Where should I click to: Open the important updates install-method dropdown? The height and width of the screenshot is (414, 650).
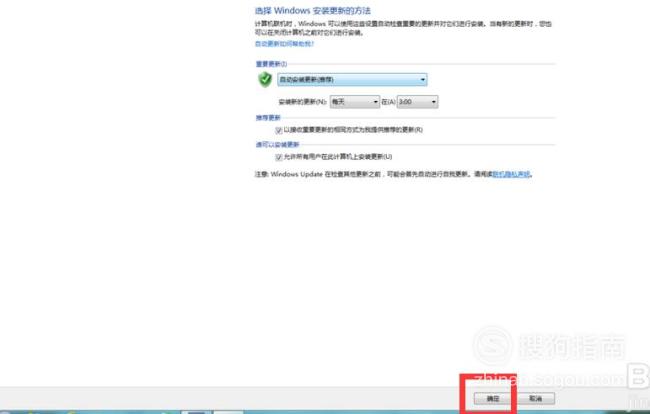352,80
